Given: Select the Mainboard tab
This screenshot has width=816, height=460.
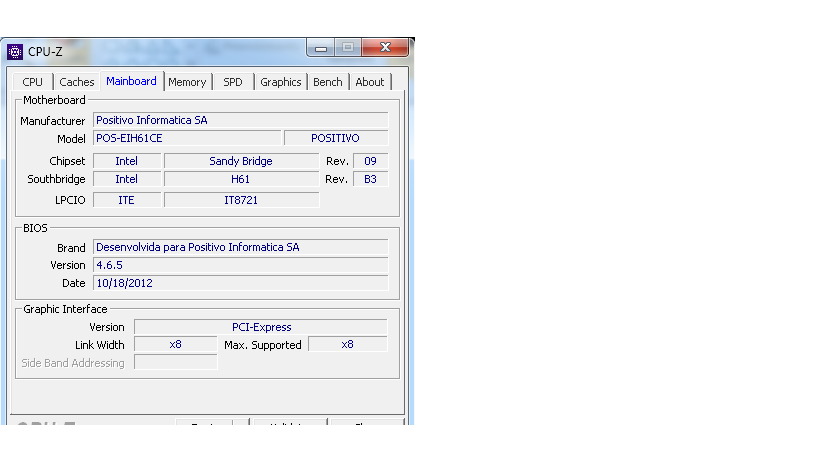Looking at the screenshot, I should 131,81.
